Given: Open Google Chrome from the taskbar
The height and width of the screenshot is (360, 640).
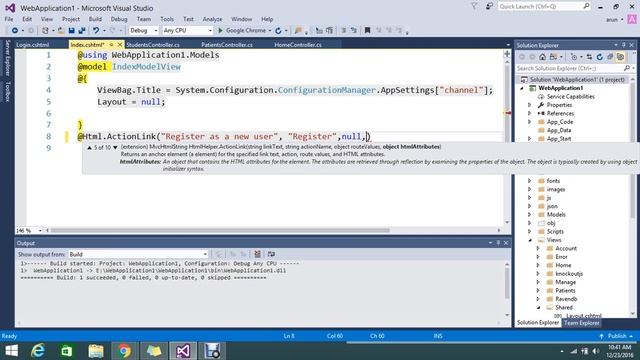Looking at the screenshot, I should click(124, 351).
